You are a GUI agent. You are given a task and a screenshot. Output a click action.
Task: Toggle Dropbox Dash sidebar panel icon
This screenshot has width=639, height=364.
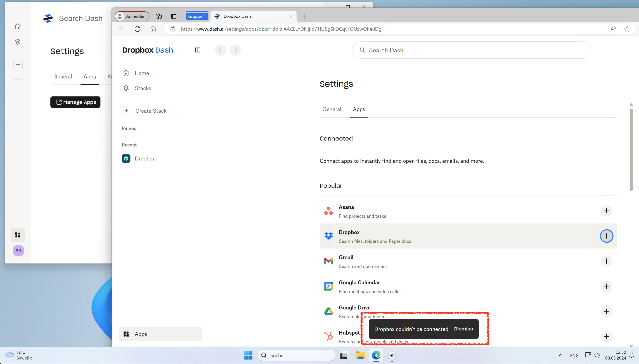[198, 50]
